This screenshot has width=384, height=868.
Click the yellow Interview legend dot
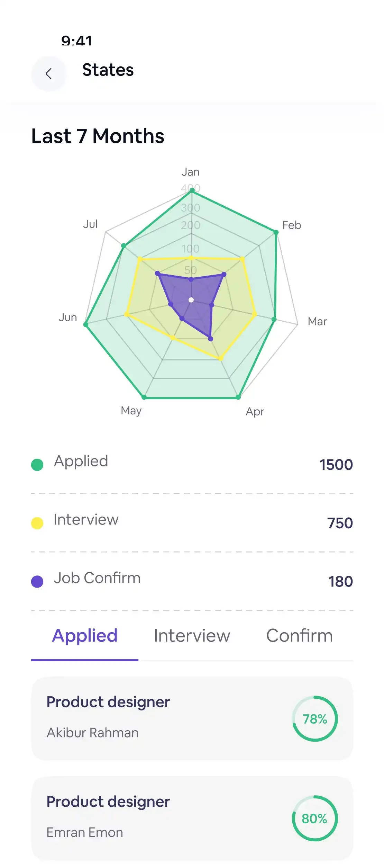37,523
